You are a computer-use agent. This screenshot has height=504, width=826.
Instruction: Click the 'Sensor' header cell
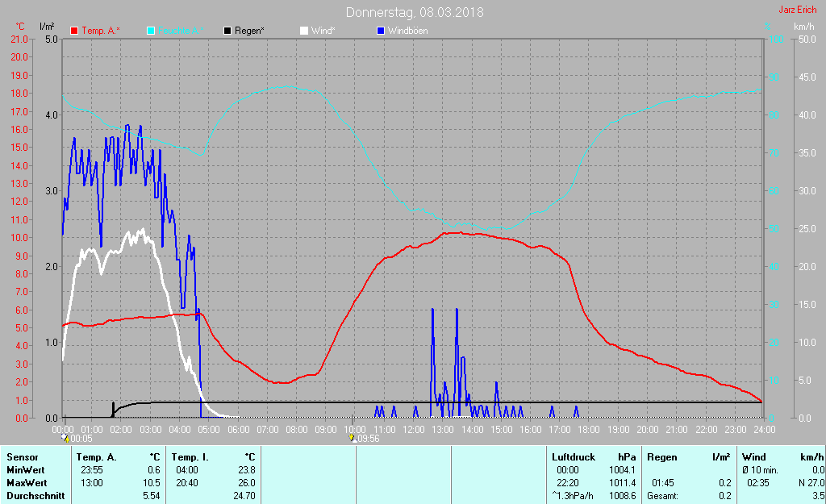click(22, 457)
